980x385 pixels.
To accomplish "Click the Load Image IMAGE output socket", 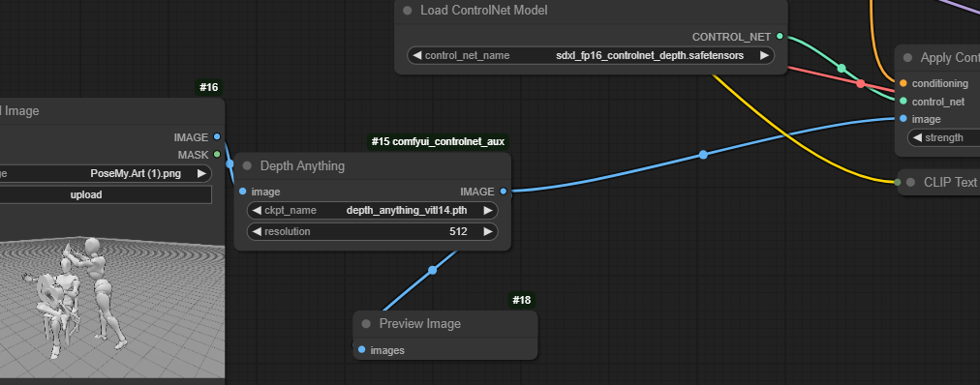I will click(217, 136).
